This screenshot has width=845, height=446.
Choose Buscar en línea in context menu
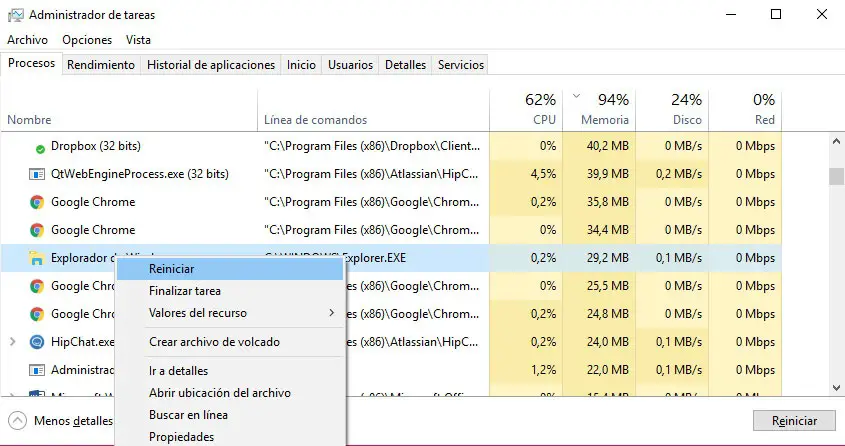click(x=230, y=415)
